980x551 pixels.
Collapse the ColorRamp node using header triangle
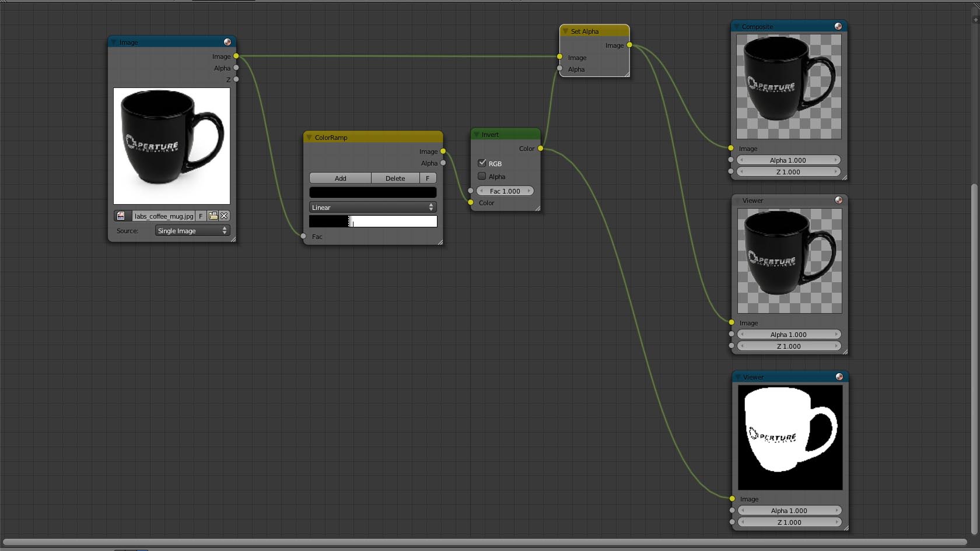coord(309,138)
